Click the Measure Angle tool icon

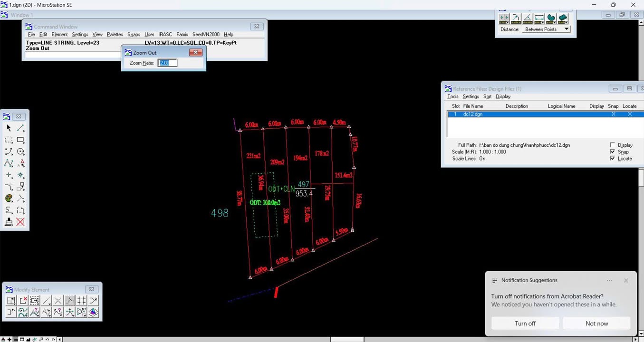point(528,19)
